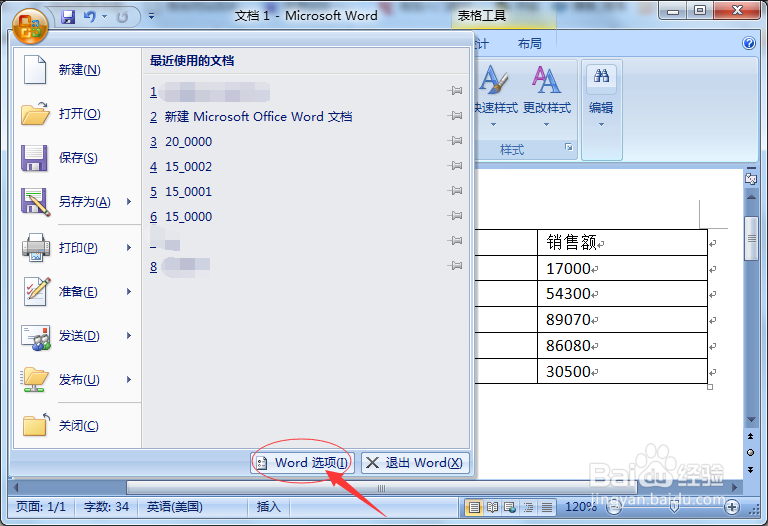This screenshot has height=526, width=768.
Task: Open the 编辑 binoculars menu
Action: pos(601,96)
